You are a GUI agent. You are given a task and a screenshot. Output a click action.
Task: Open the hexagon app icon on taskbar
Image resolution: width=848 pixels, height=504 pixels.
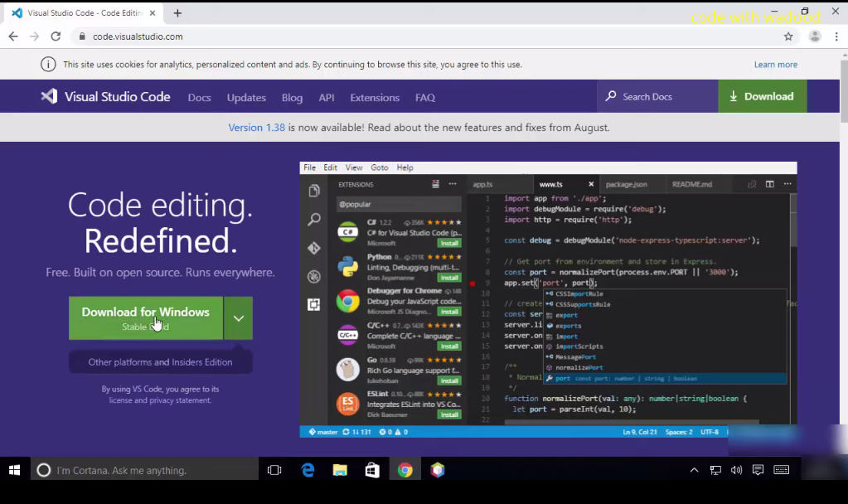click(x=438, y=471)
